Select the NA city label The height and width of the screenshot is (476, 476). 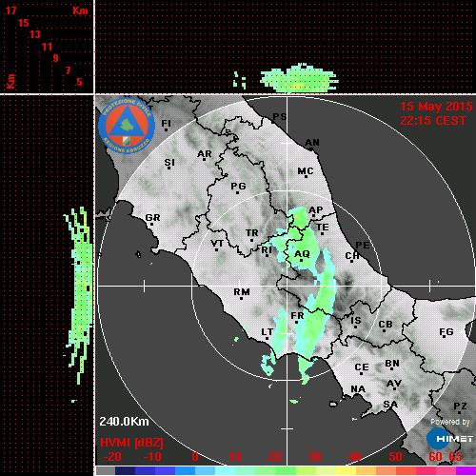(358, 389)
